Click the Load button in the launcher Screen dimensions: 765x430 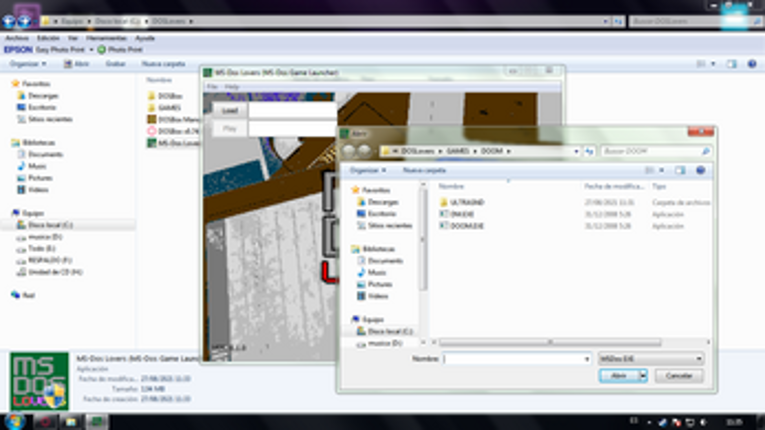tap(230, 111)
